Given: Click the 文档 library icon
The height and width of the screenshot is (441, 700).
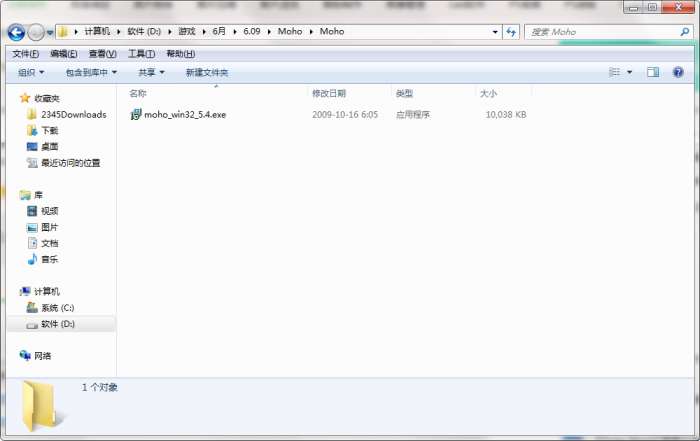Looking at the screenshot, I should tap(32, 243).
